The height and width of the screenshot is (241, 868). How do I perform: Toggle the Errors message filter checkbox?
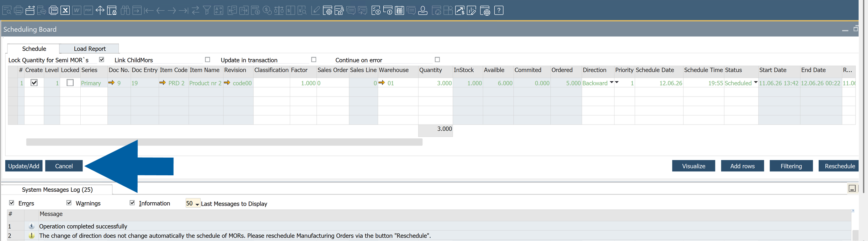pos(12,203)
